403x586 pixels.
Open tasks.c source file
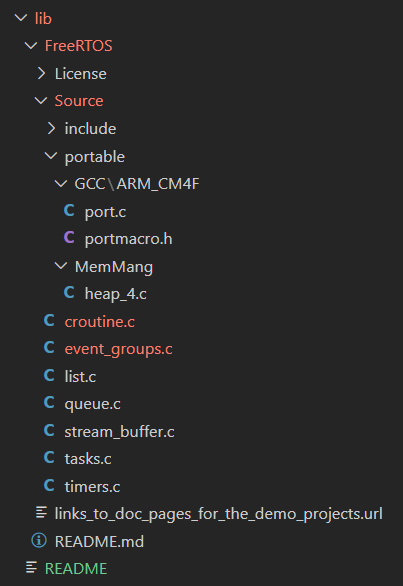click(88, 459)
